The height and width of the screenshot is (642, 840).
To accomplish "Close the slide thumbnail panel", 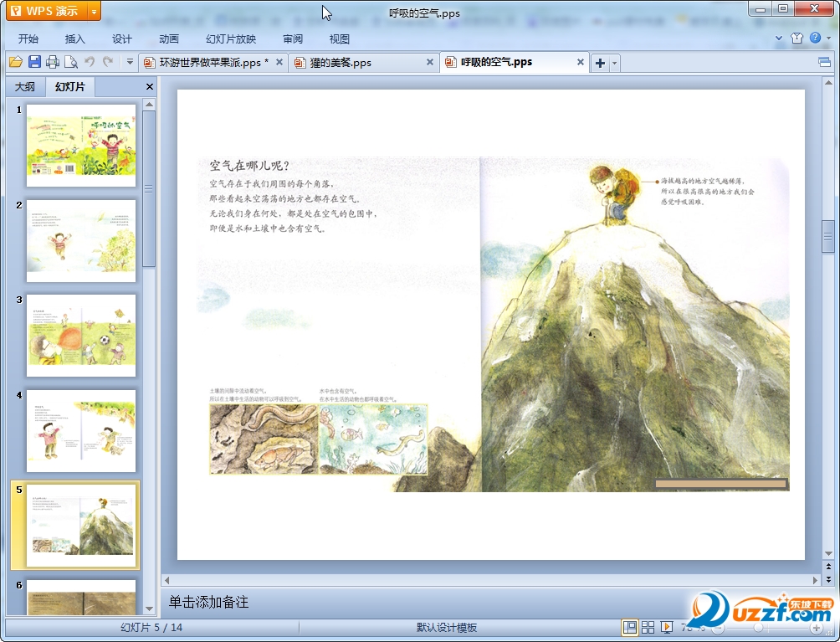I will (150, 86).
